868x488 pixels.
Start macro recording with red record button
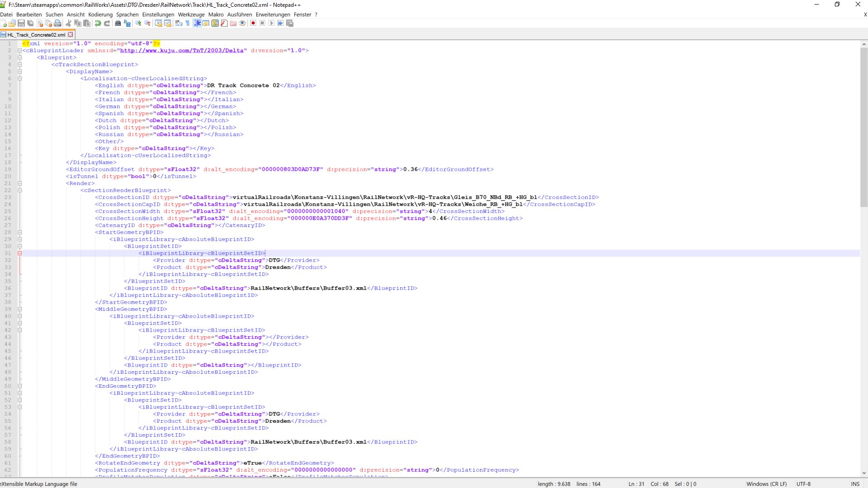pos(253,23)
